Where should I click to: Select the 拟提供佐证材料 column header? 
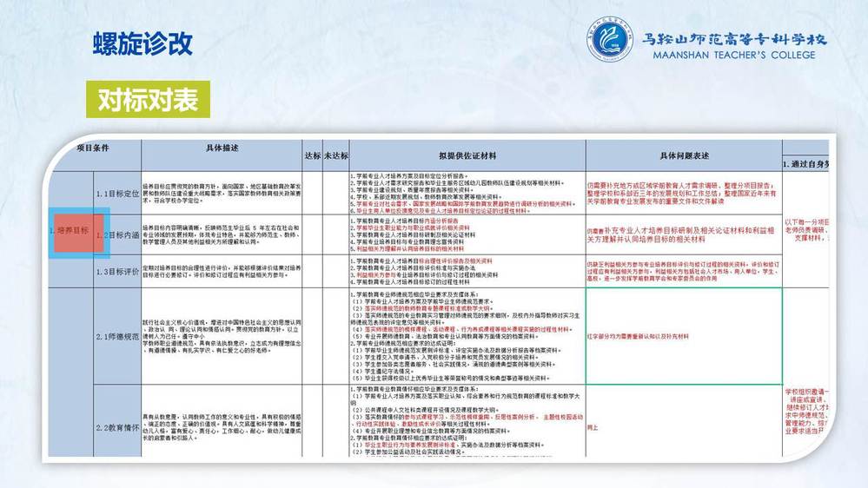[x=467, y=156]
